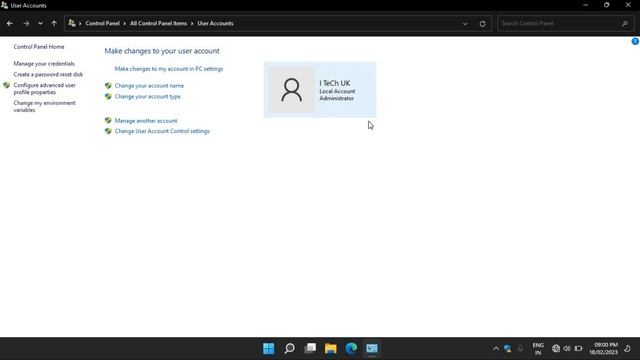This screenshot has width=640, height=360.
Task: Click the I TeCh UK account picture
Action: click(291, 90)
